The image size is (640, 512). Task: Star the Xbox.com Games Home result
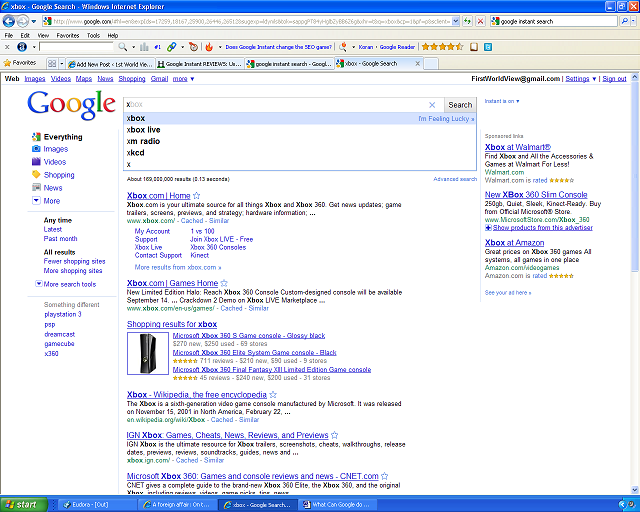click(224, 283)
